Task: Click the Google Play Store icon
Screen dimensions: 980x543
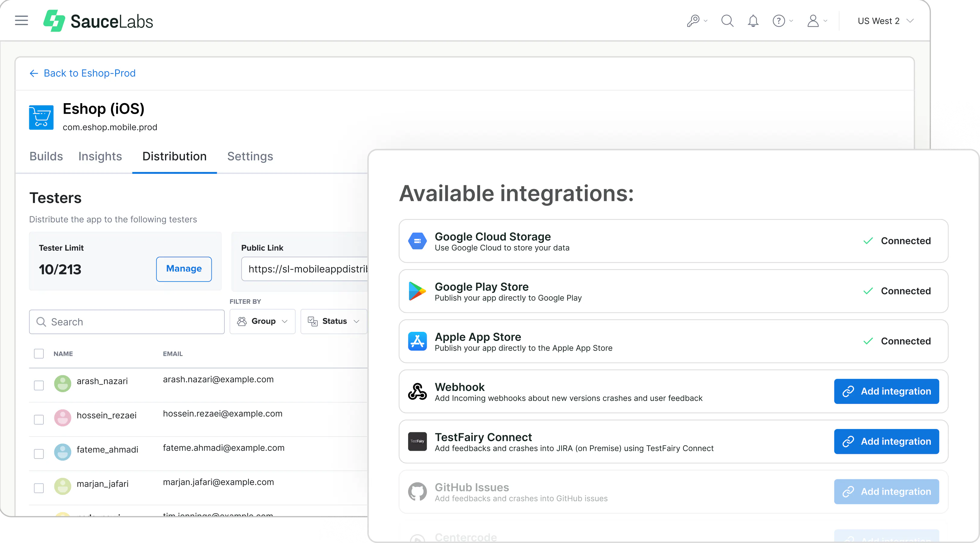Action: (x=417, y=291)
